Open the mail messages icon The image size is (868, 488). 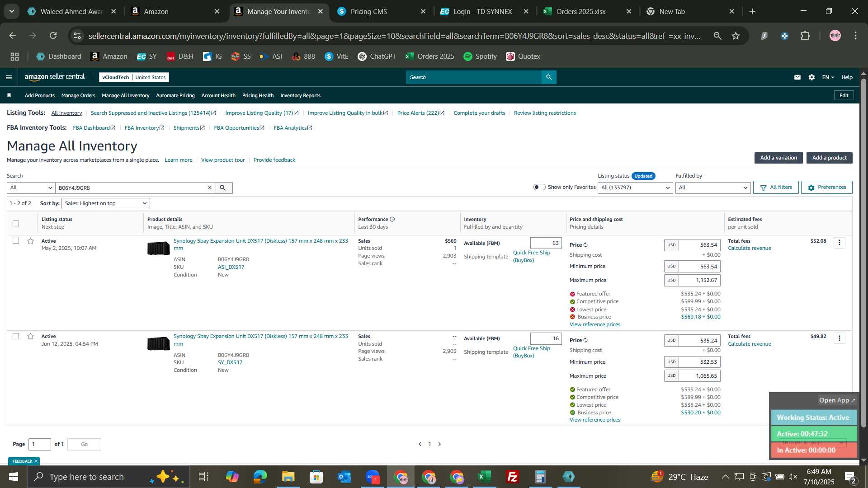click(x=797, y=77)
